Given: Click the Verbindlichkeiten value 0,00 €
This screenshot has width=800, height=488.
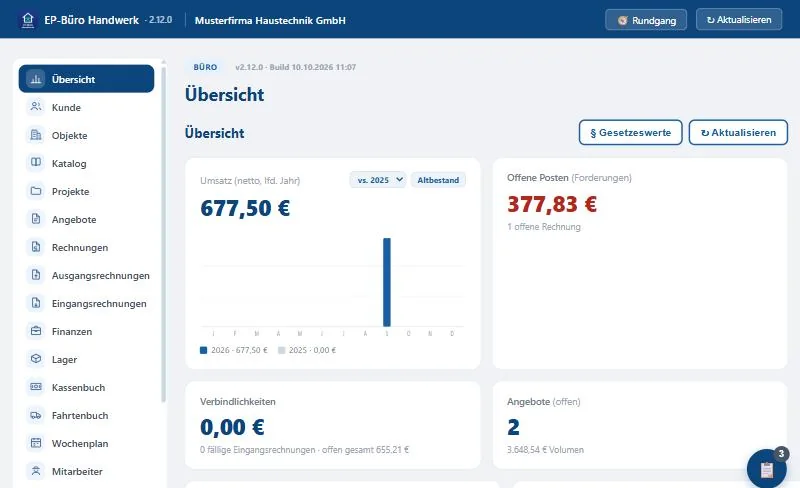Looking at the screenshot, I should (232, 427).
